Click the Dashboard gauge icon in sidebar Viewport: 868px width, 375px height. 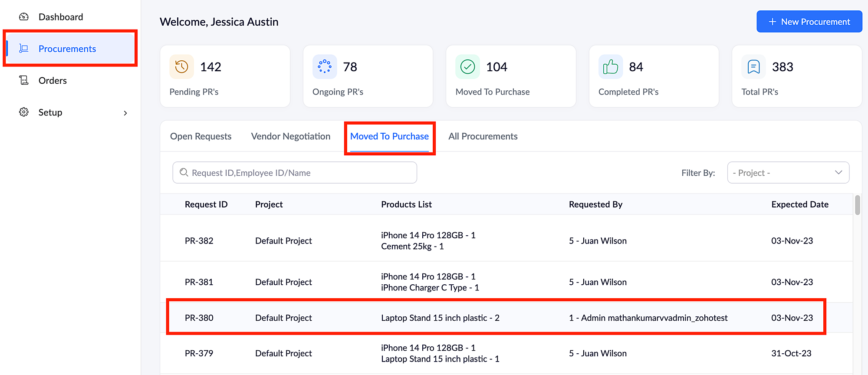coord(24,17)
